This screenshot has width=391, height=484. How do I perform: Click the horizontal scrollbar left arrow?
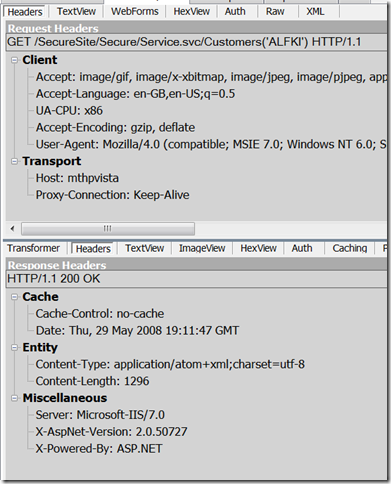[12, 229]
